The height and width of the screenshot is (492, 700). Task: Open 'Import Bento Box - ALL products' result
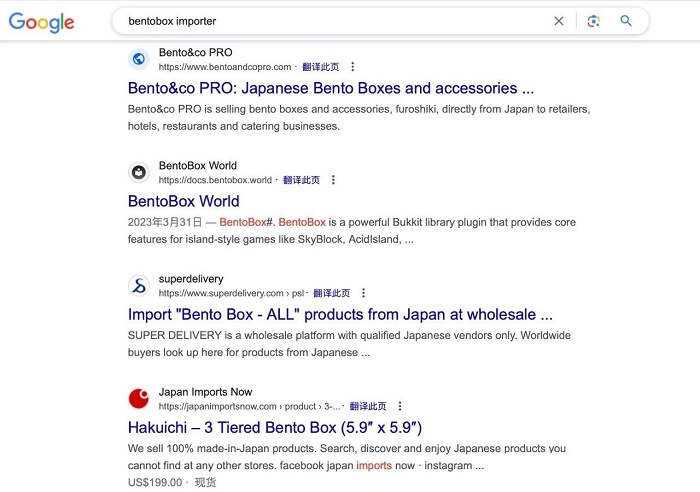pos(340,314)
